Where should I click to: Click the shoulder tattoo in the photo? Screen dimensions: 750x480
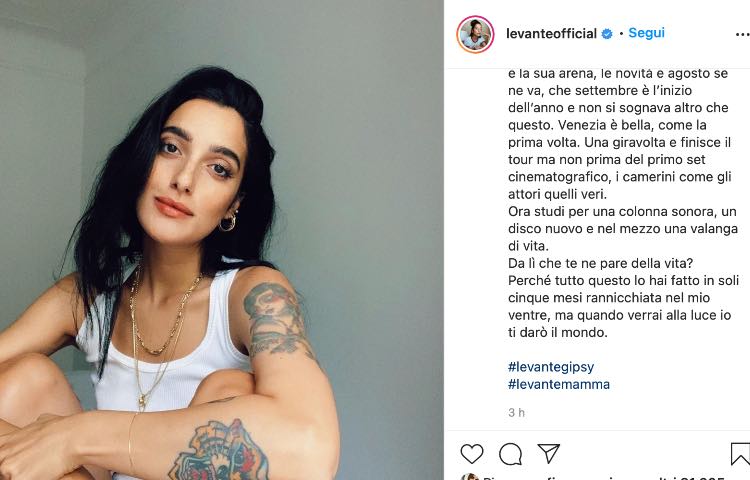[275, 318]
